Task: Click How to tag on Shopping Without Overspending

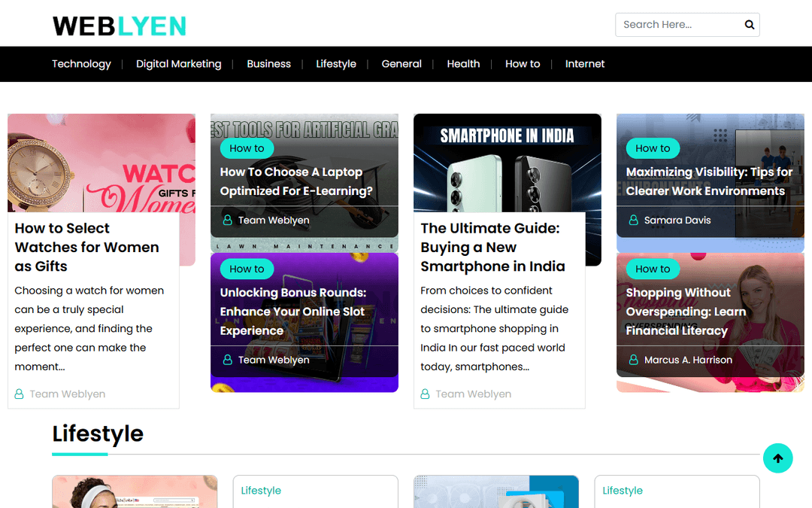Action: click(653, 269)
